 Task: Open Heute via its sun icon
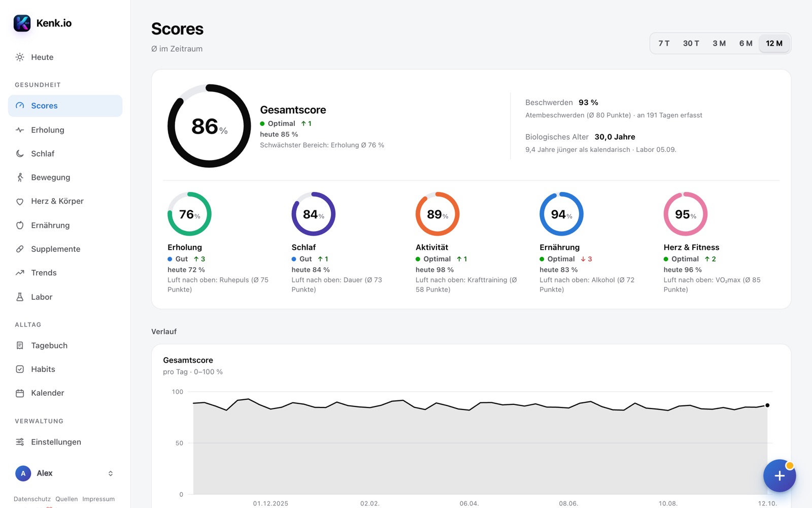pyautogui.click(x=20, y=57)
